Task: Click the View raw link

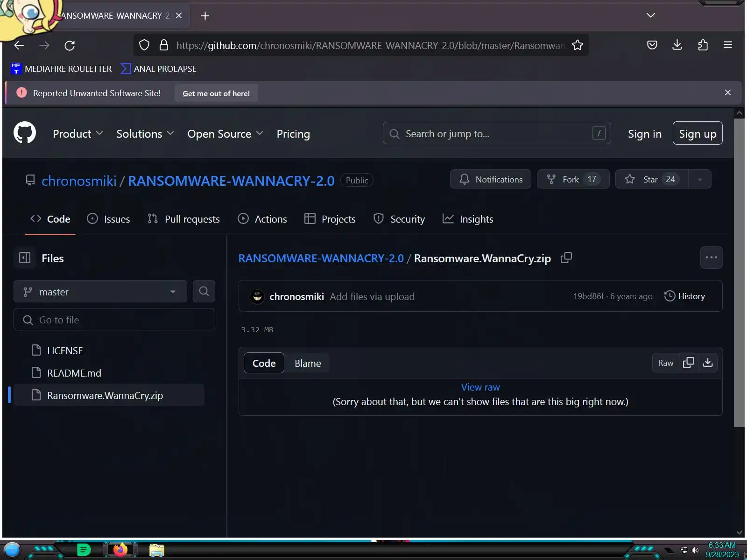Action: [480, 387]
